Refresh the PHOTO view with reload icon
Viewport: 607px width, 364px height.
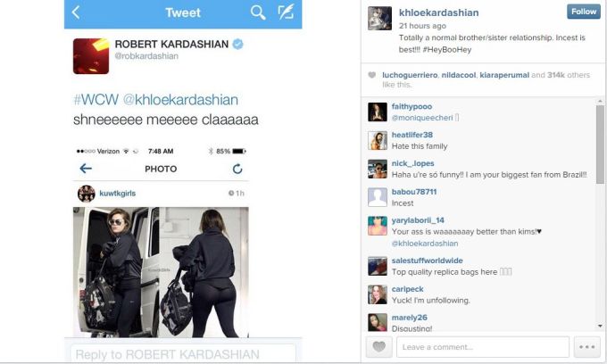(237, 169)
